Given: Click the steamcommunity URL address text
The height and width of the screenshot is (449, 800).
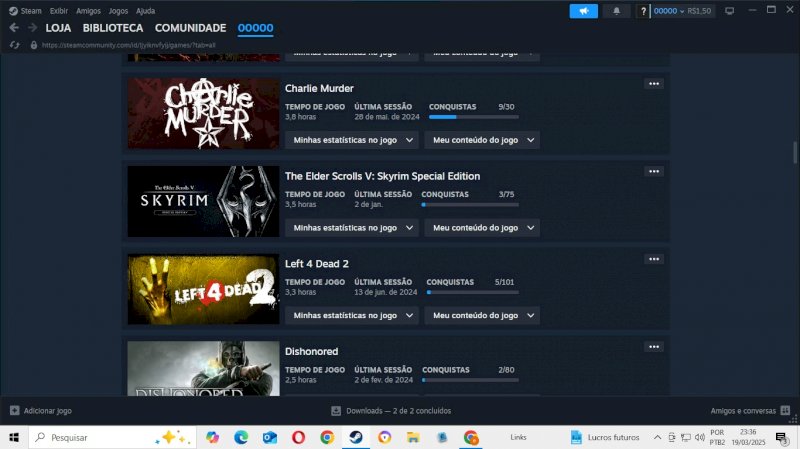Looking at the screenshot, I should [x=129, y=45].
